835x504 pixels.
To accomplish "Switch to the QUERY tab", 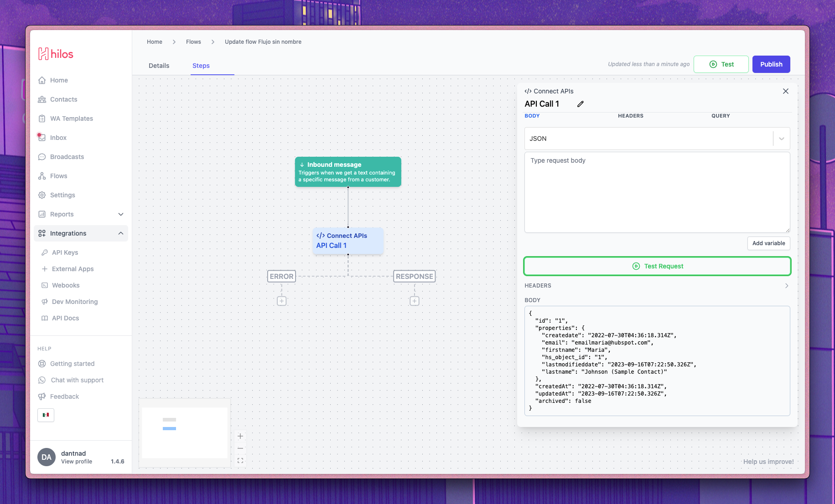I will tap(720, 116).
